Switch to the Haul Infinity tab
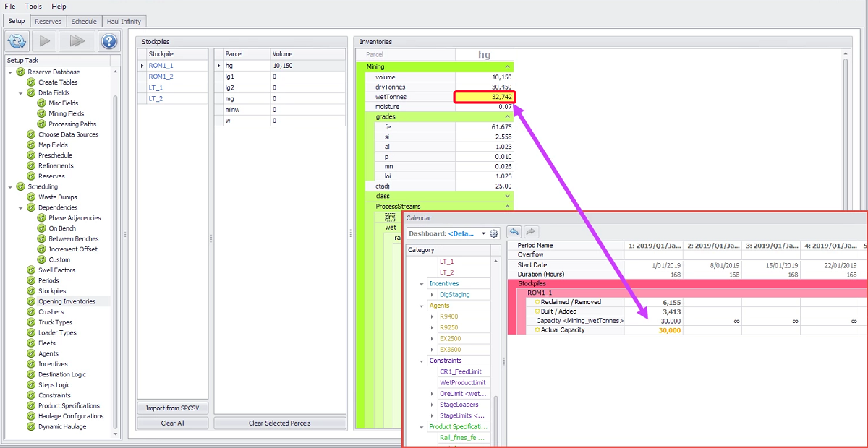Screen dimensions: 868x448 [124, 21]
